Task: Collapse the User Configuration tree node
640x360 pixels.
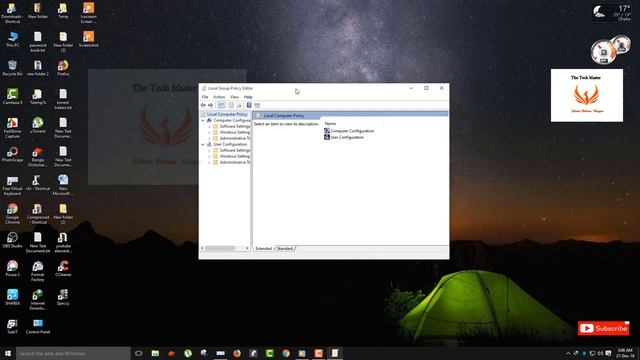Action: click(203, 144)
